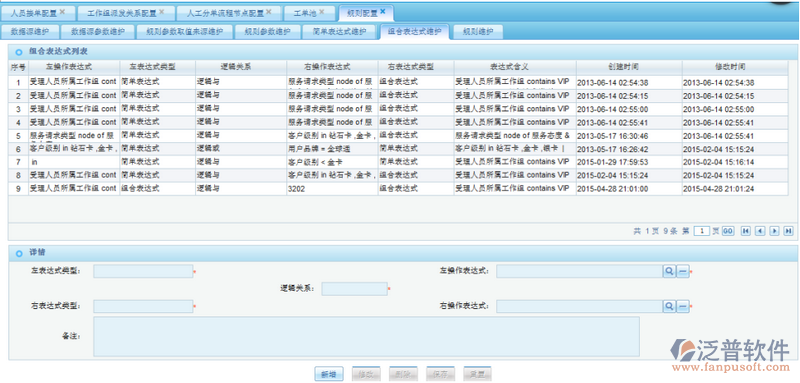Click clear icon beside 右操作表达式 field

(x=683, y=307)
